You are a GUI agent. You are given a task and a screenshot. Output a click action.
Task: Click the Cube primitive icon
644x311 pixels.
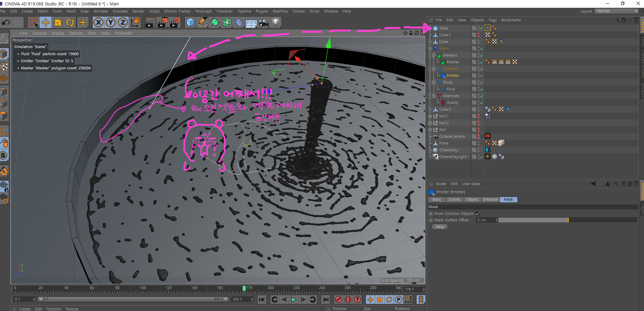point(191,23)
